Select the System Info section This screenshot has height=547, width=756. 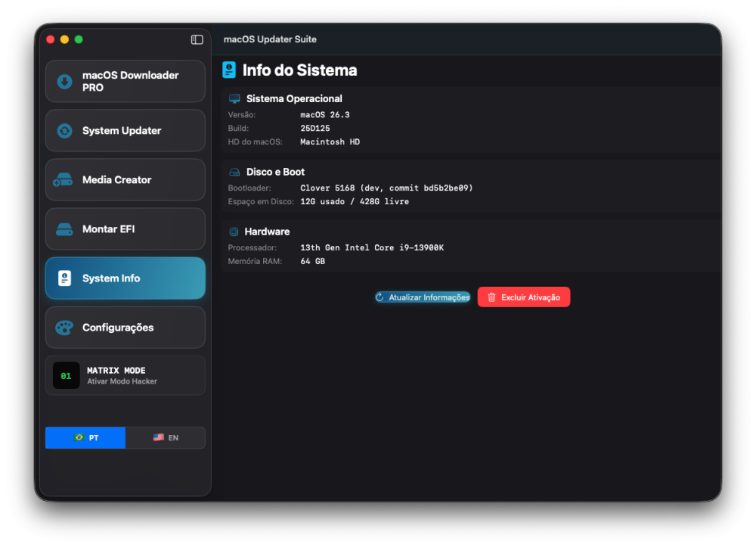coord(125,278)
